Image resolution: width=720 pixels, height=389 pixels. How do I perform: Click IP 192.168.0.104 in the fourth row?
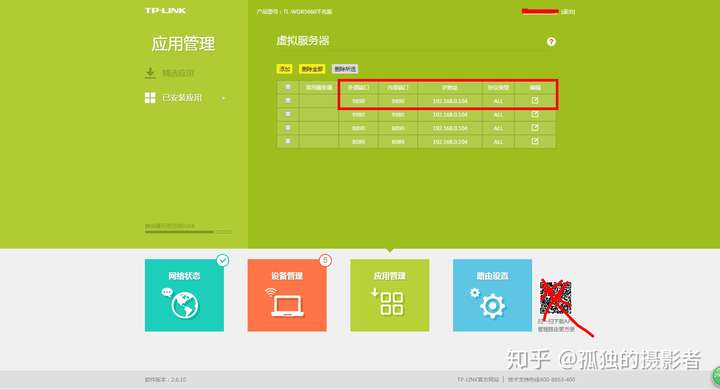[x=450, y=142]
